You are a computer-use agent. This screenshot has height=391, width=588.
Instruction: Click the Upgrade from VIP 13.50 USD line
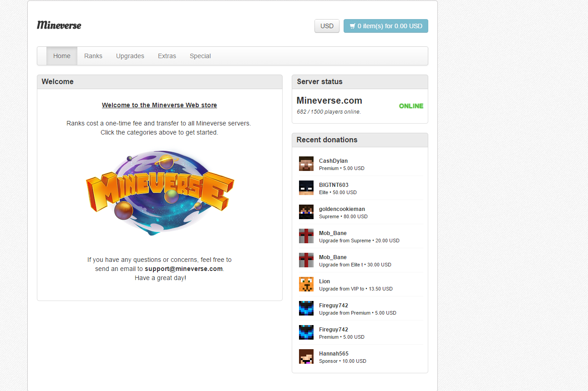pos(356,289)
